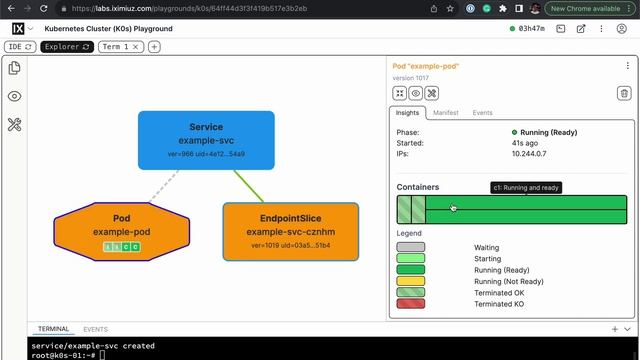Click the first striped terminated container segment
This screenshot has height=360, width=640.
[404, 209]
